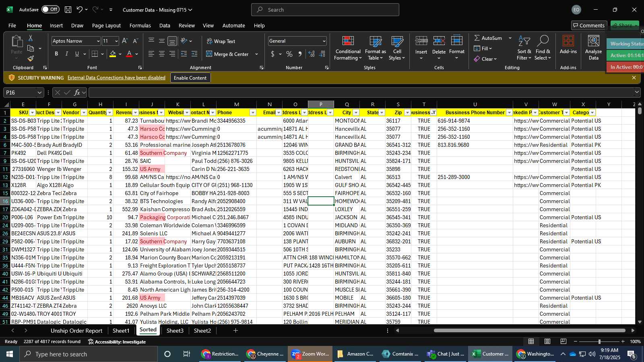The height and width of the screenshot is (362, 644).
Task: Open Cell Styles gallery
Action: 397,48
